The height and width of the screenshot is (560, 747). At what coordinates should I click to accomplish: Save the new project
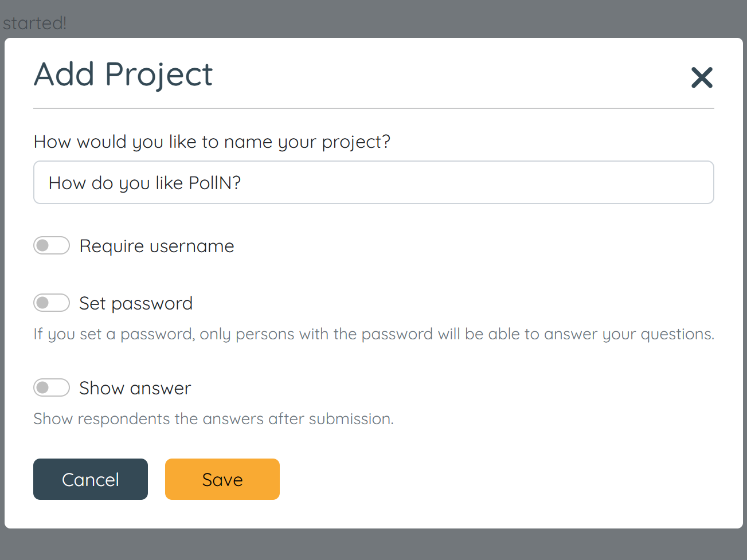point(222,479)
